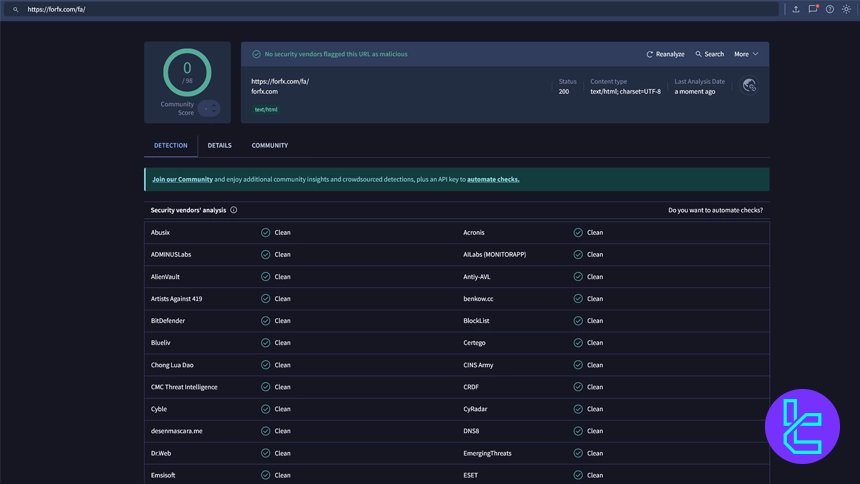Click the CyRadar clean check icon

pyautogui.click(x=578, y=409)
